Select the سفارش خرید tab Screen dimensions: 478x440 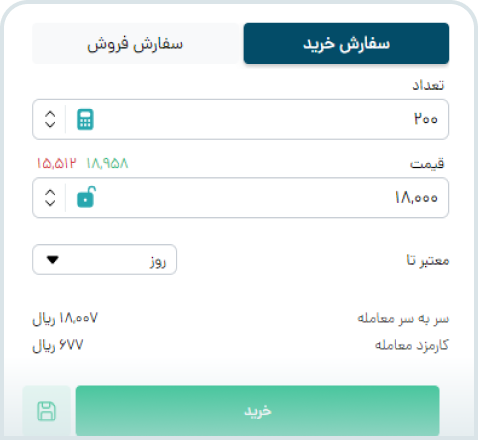(x=346, y=43)
